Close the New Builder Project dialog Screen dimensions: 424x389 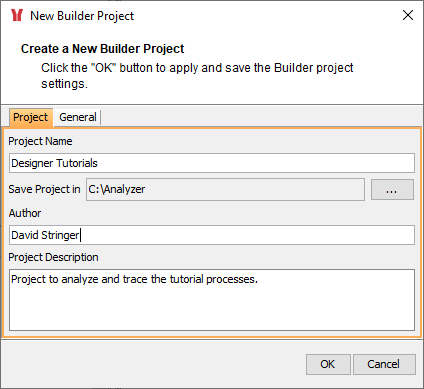click(408, 15)
